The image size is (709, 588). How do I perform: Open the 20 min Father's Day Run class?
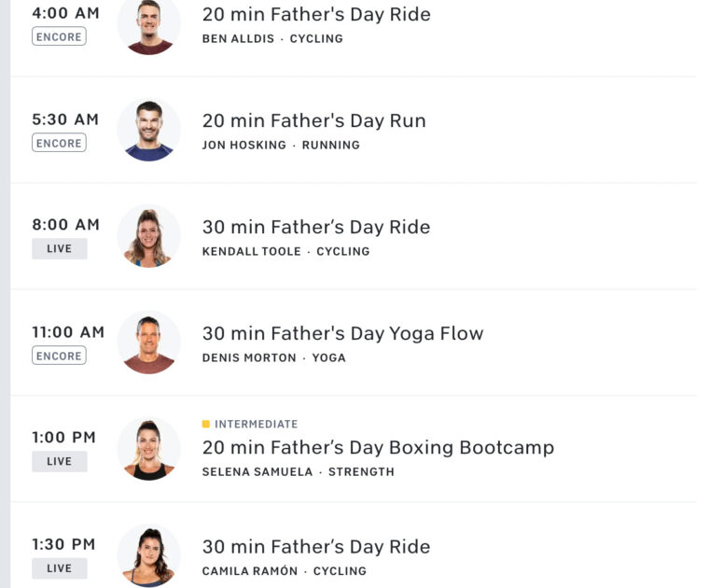click(x=313, y=121)
